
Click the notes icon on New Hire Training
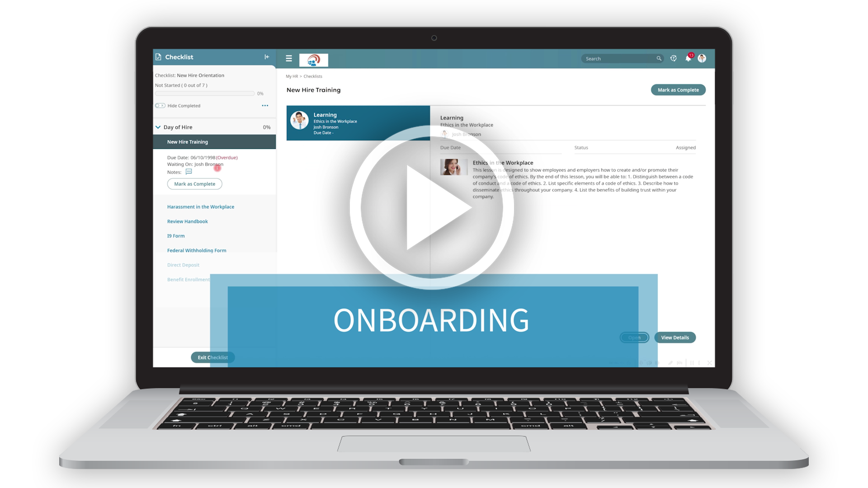point(189,172)
